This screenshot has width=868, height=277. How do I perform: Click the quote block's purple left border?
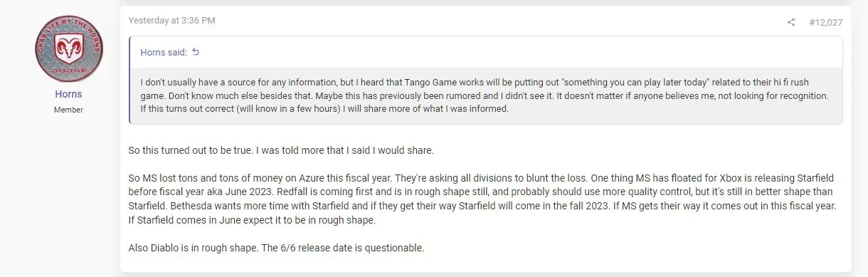129,80
